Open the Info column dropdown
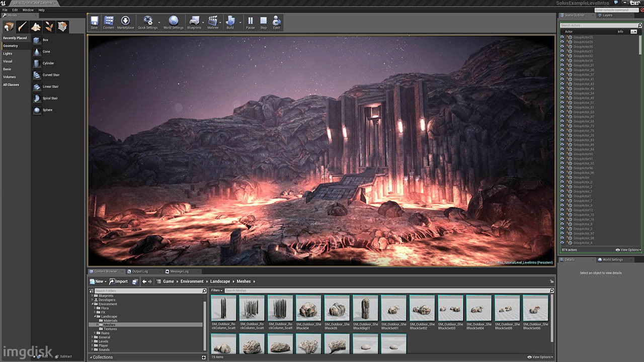The width and height of the screenshot is (644, 362). [x=633, y=31]
